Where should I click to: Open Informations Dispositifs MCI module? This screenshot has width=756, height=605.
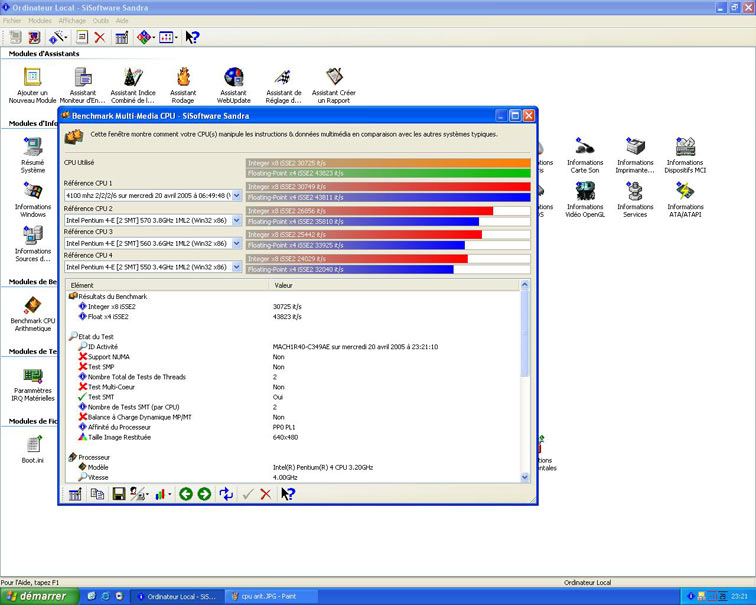685,155
